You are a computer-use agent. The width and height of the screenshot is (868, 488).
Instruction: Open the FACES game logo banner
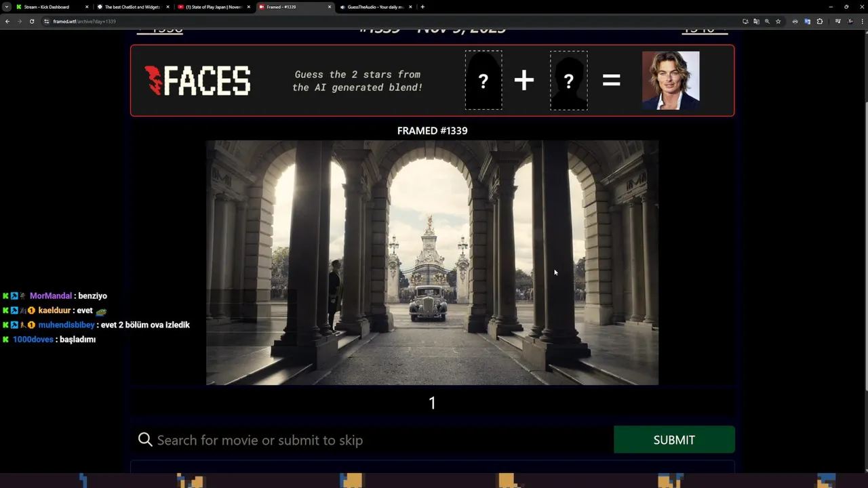[197, 81]
